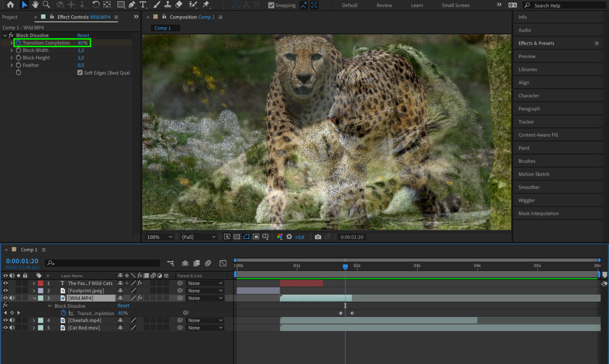The image size is (609, 364).
Task: Select the Horizontal Type tool
Action: tap(143, 5)
